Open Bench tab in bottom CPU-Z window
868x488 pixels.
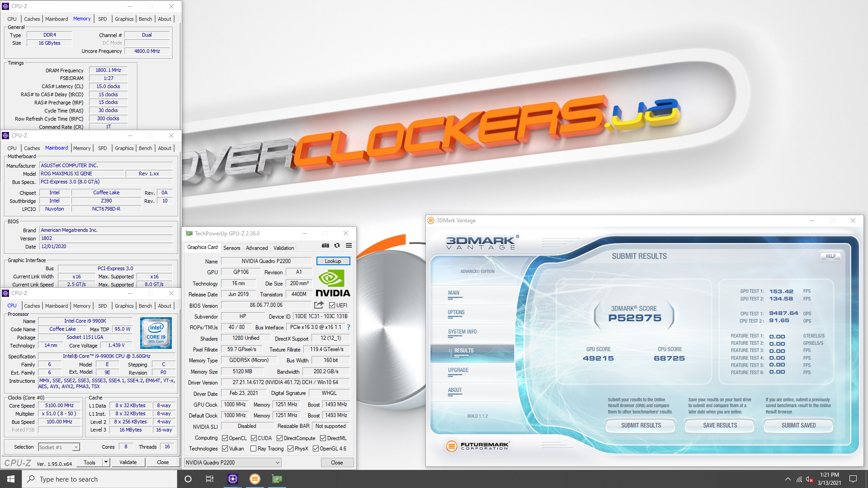coord(146,306)
